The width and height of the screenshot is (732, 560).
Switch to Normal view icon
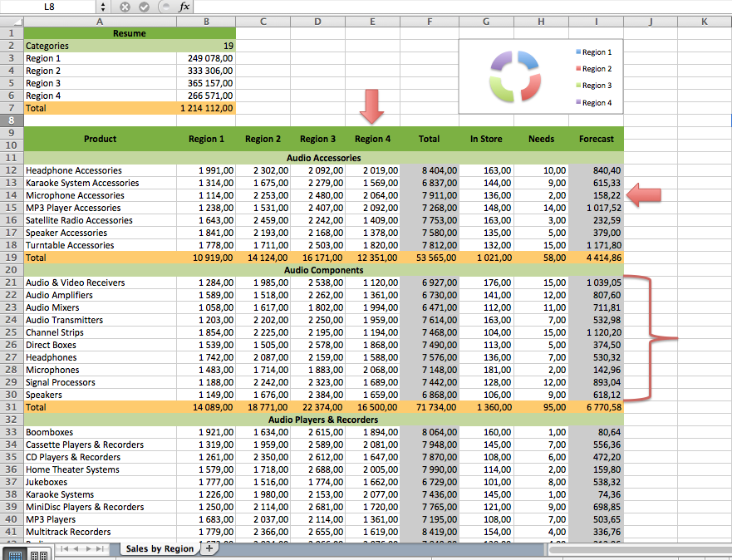tap(14, 553)
